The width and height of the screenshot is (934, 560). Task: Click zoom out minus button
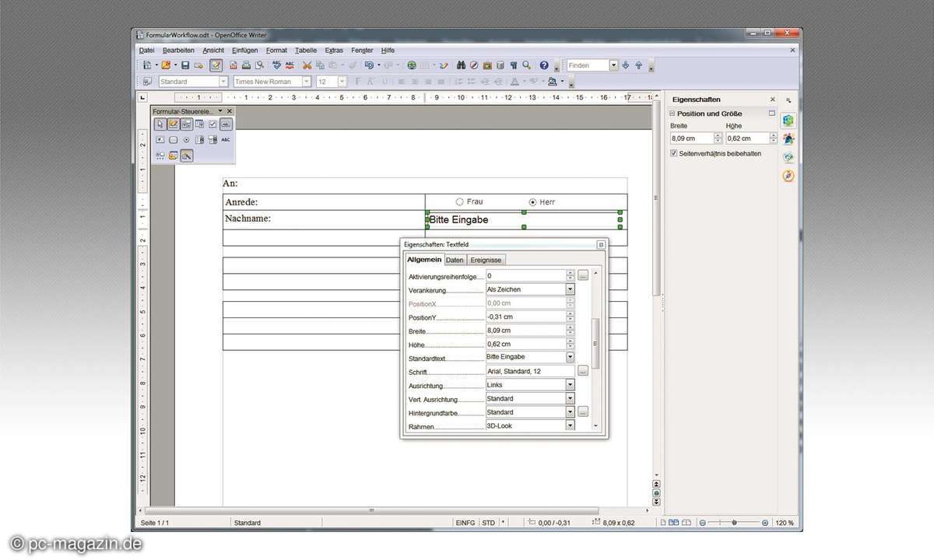[x=703, y=523]
